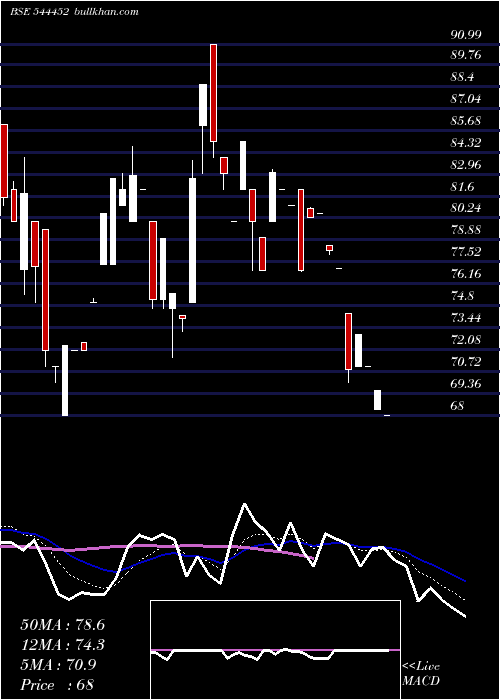Screen dimensions: 500x700
Task: Select the 68 price axis label
Action: point(458,405)
